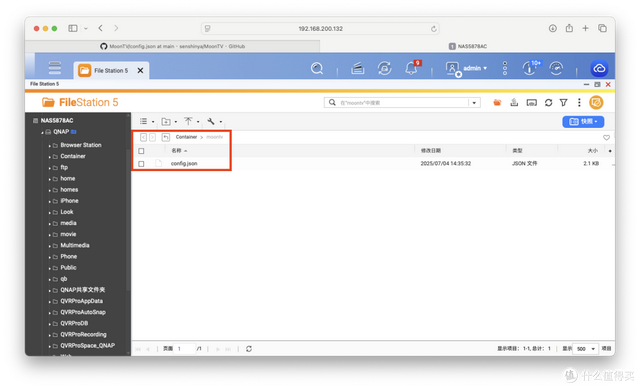Close the File Station 5 tab
This screenshot has width=640, height=389.
click(140, 71)
